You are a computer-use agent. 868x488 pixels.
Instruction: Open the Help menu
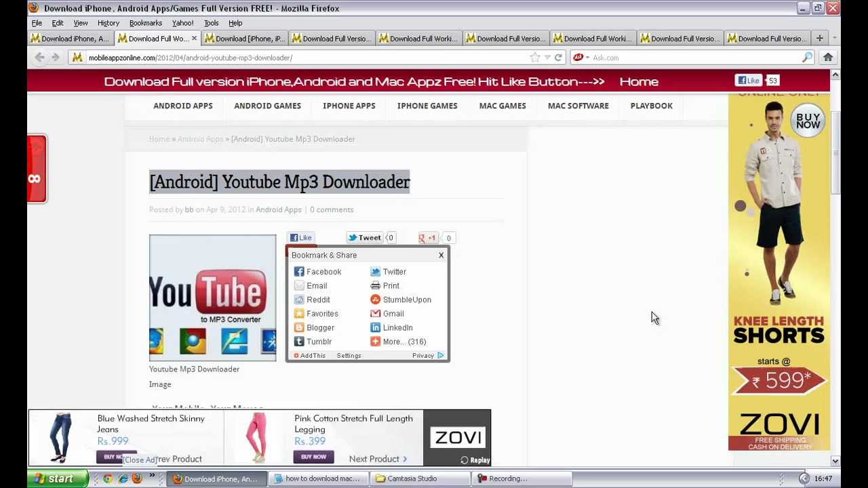[x=235, y=23]
